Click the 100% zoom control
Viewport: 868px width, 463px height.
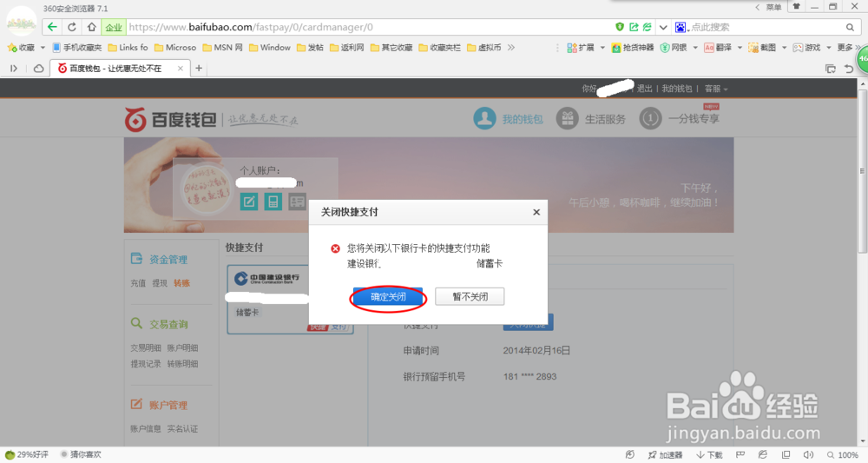tap(843, 454)
